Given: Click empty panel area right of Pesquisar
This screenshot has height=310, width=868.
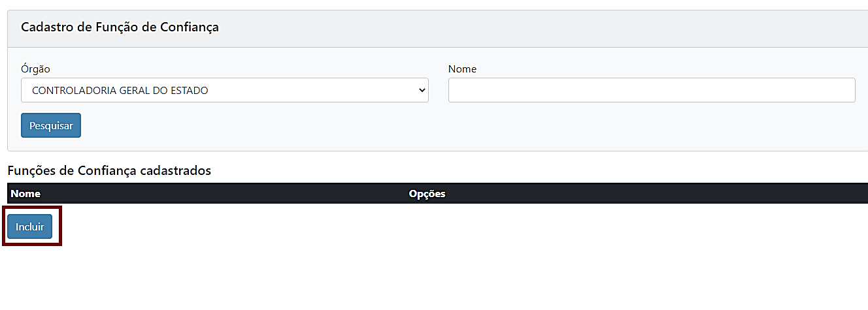Looking at the screenshot, I should point(458,126).
